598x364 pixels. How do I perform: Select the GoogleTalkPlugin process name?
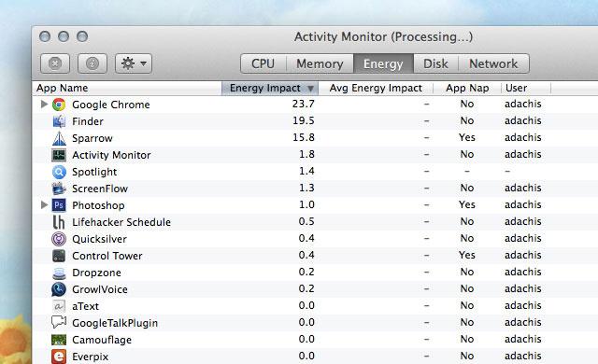(115, 323)
